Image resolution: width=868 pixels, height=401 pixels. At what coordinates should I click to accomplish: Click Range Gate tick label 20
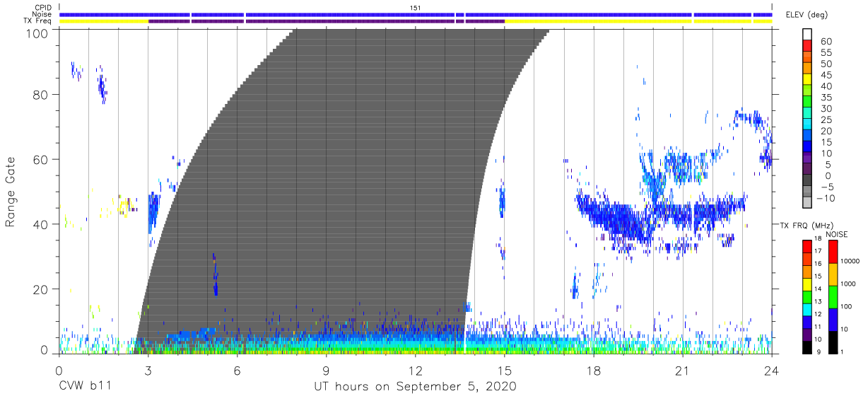[x=40, y=289]
